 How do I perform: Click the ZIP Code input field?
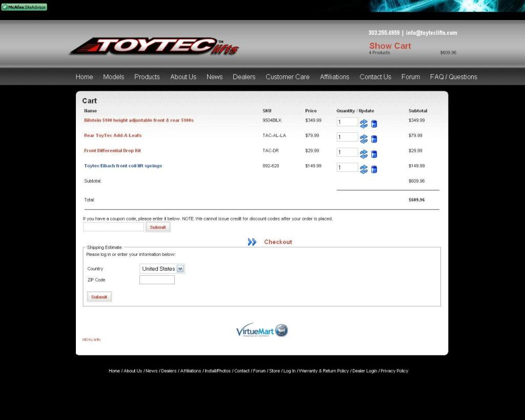157,279
